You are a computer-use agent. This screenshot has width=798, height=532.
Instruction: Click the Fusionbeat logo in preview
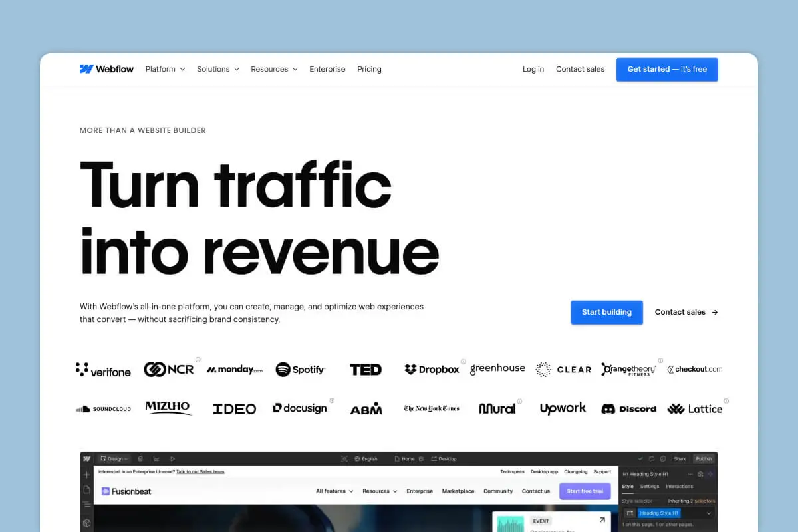pos(126,491)
